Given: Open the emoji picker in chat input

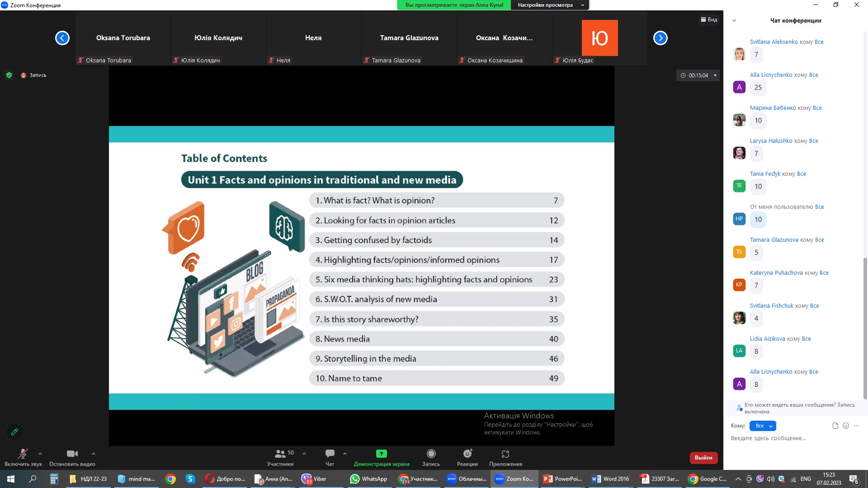Looking at the screenshot, I should pyautogui.click(x=846, y=426).
